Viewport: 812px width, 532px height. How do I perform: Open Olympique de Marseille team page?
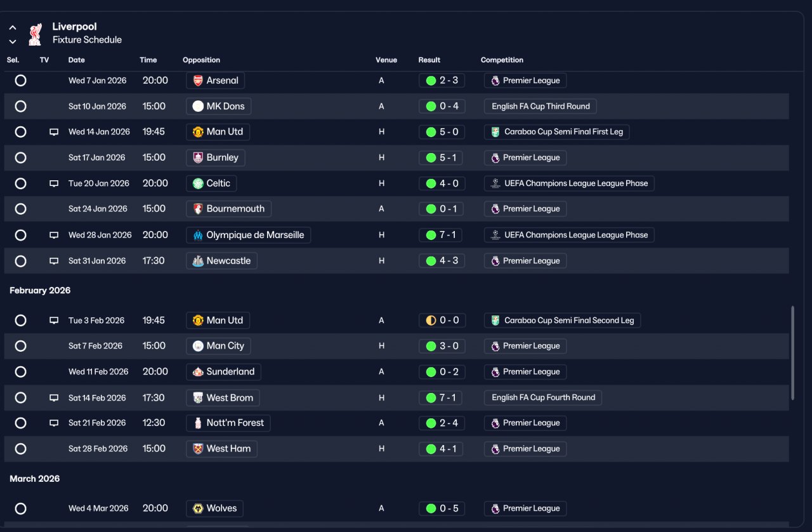point(248,235)
